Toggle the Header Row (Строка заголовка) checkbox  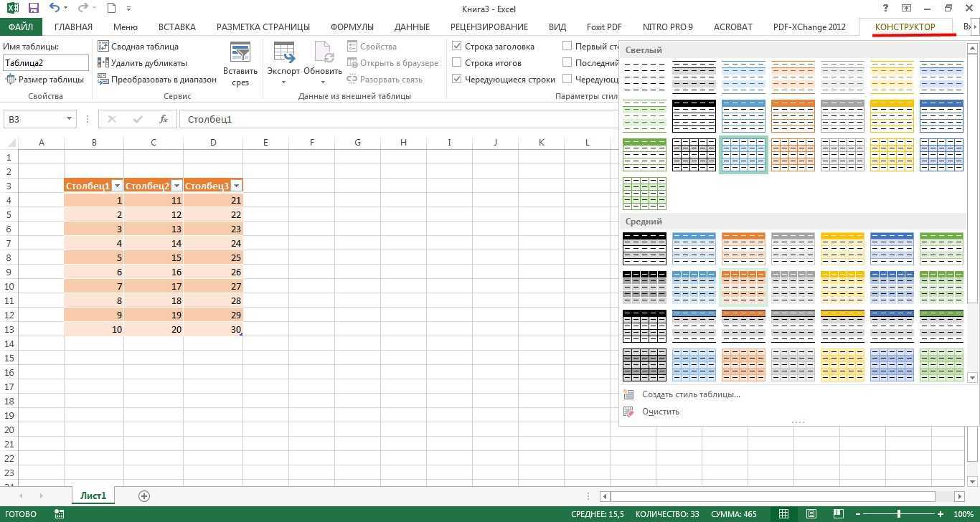pos(457,47)
